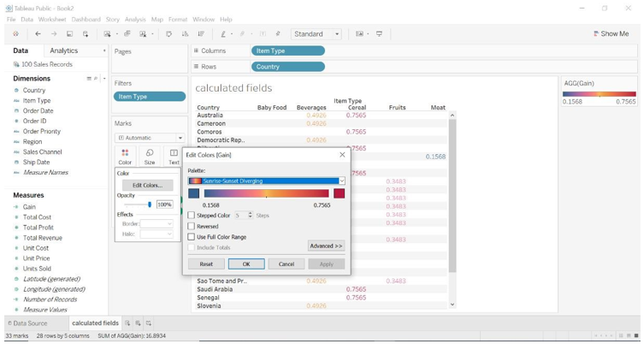
Task: Open the Format menu
Action: click(x=178, y=20)
